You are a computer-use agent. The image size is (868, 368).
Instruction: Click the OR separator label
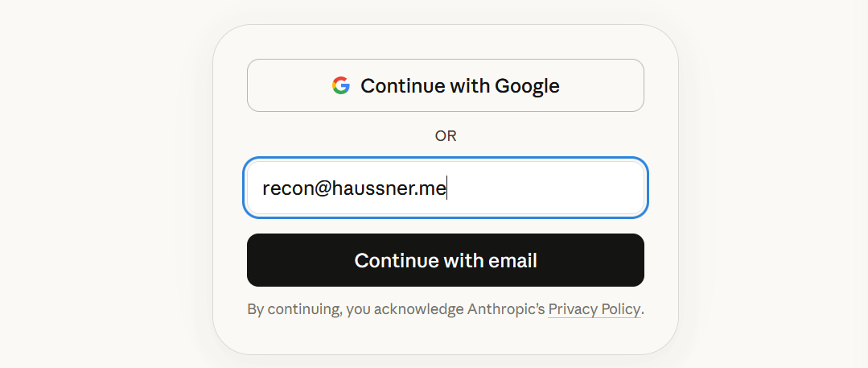pos(446,136)
